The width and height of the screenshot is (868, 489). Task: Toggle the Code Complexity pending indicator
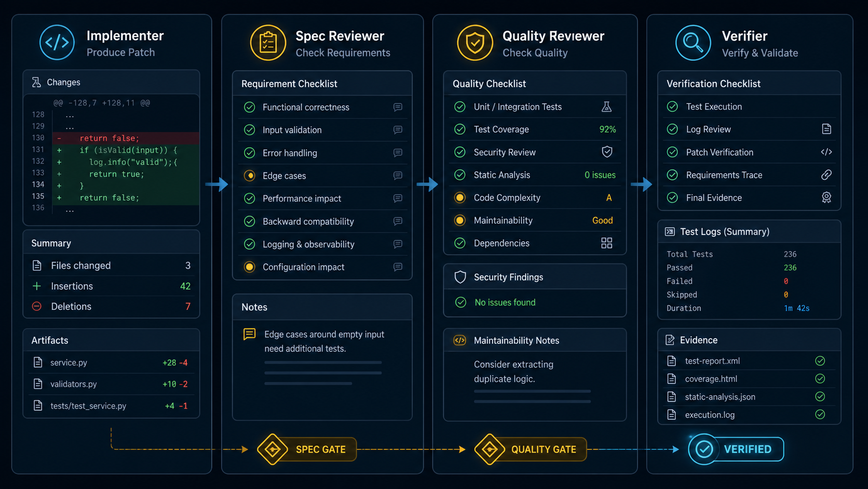[460, 197]
